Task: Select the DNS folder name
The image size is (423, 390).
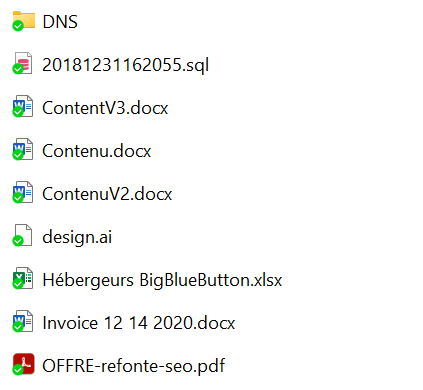Action: coord(60,22)
